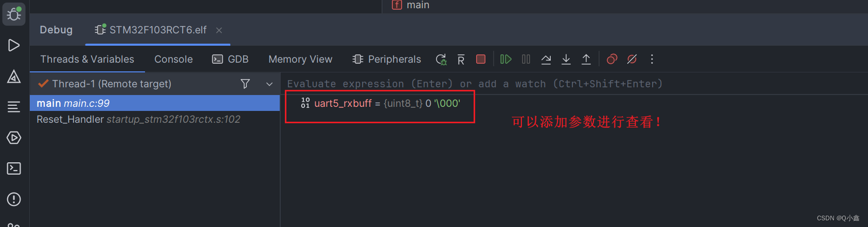Click the Step Over button
The width and height of the screenshot is (868, 227).
(546, 59)
